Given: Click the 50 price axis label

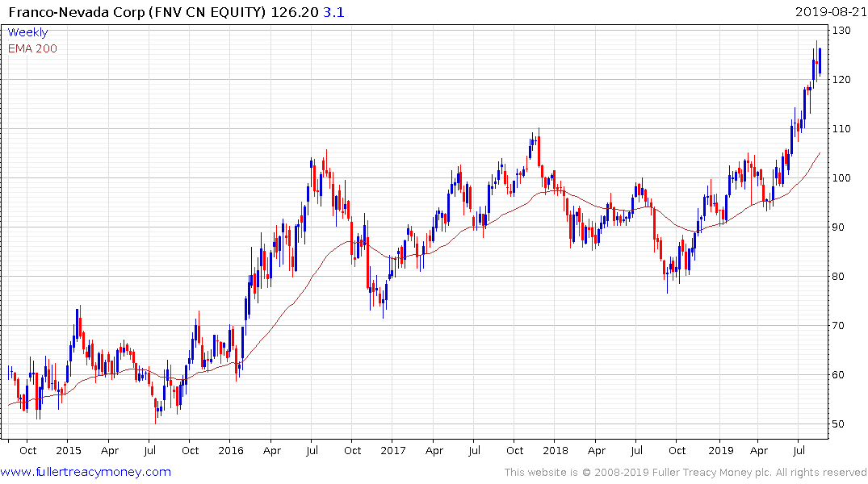Looking at the screenshot, I should click(x=838, y=424).
